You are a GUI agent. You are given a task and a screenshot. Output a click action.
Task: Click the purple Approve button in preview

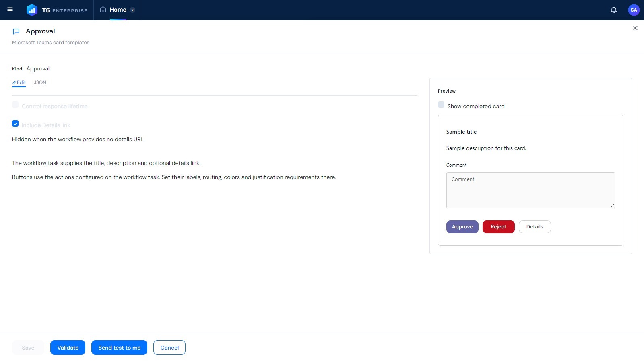point(462,227)
